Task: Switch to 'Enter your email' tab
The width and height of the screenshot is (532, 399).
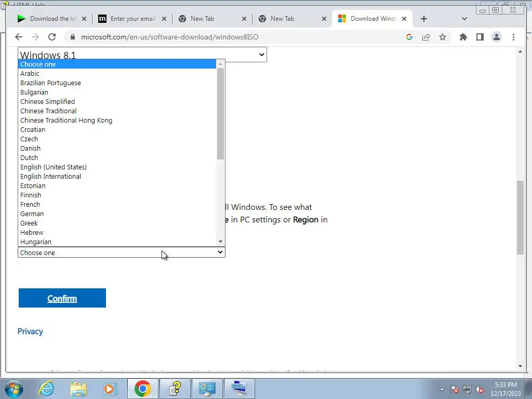Action: click(132, 19)
